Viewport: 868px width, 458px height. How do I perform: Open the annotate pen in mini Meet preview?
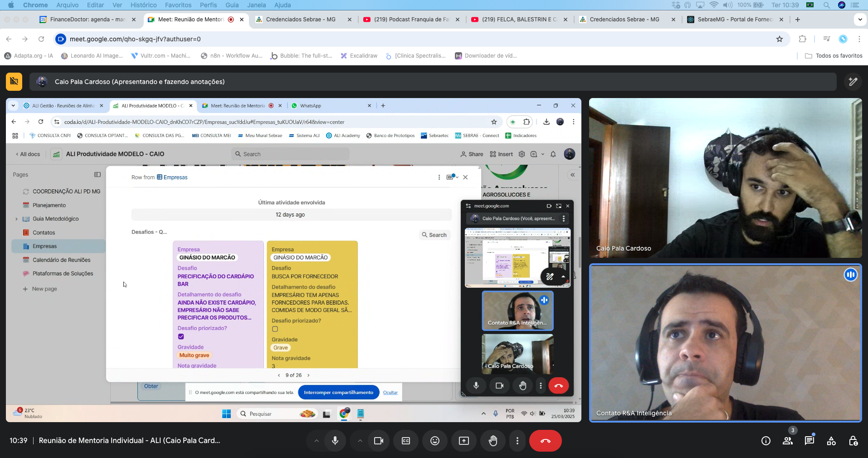click(550, 276)
